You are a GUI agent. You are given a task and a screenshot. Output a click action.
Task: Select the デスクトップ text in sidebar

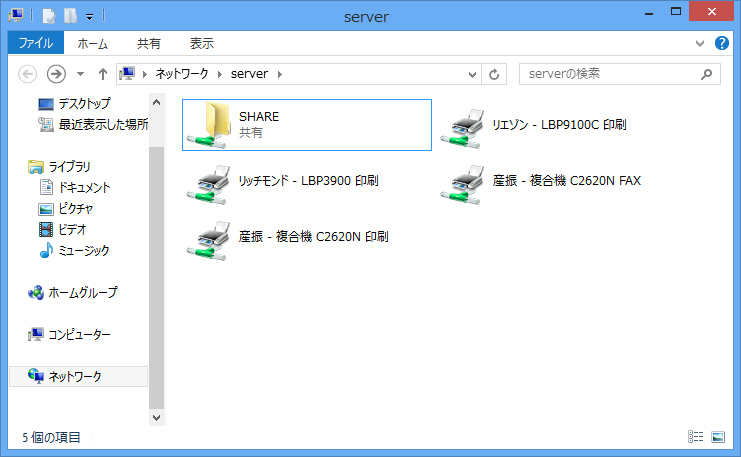point(85,103)
